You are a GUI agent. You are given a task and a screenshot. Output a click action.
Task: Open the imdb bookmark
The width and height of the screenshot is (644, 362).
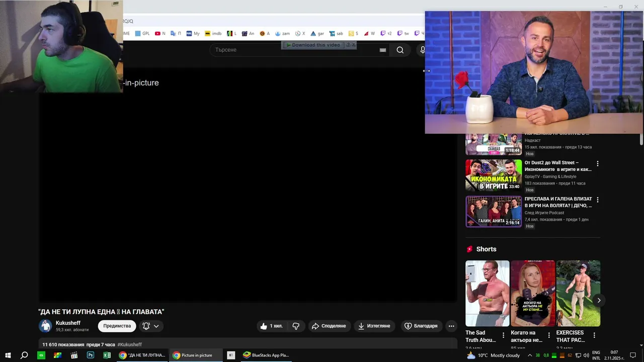(x=213, y=34)
